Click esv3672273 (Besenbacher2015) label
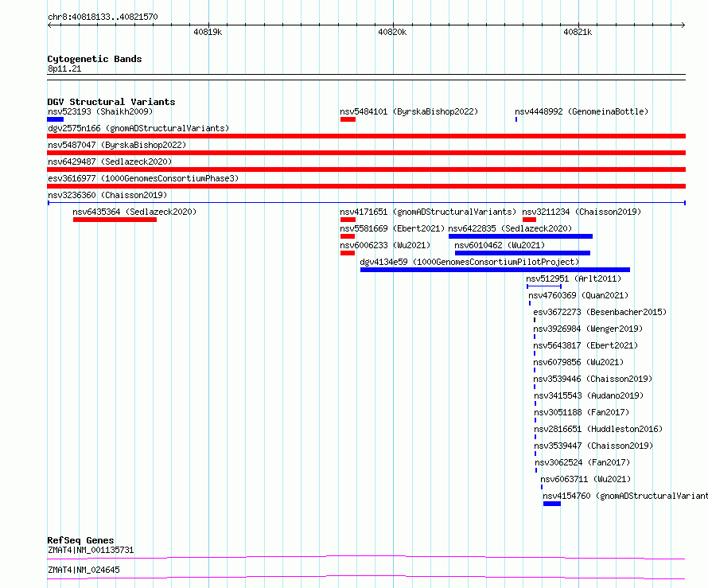Screen dimensions: 708x588 tap(600, 312)
